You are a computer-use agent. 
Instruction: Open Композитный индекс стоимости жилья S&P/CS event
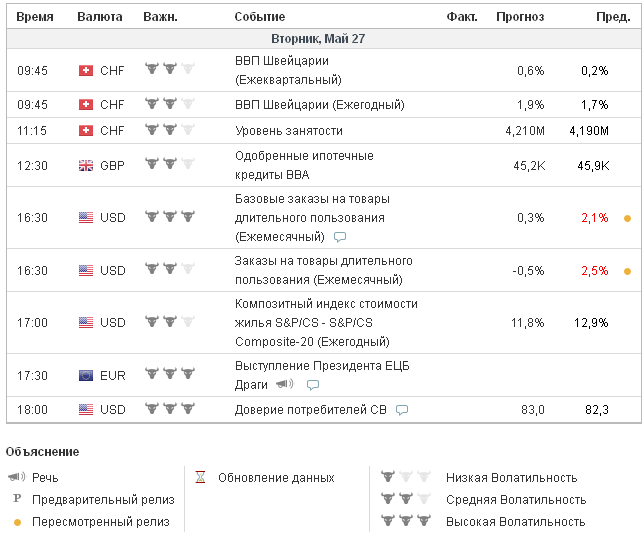click(326, 322)
